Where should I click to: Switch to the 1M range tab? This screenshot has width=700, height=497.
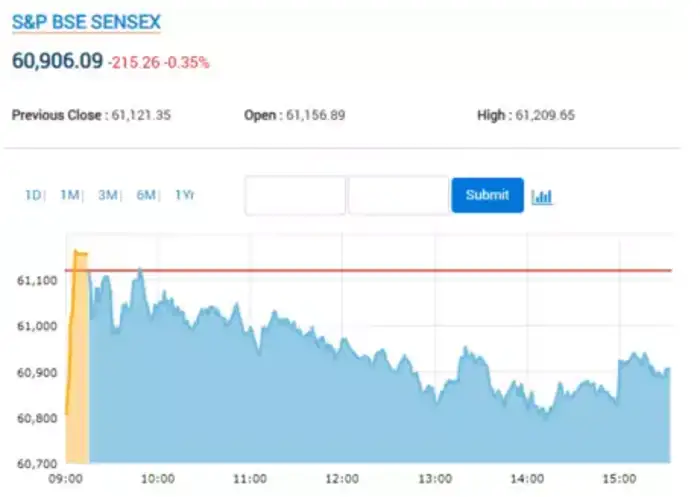(69, 195)
